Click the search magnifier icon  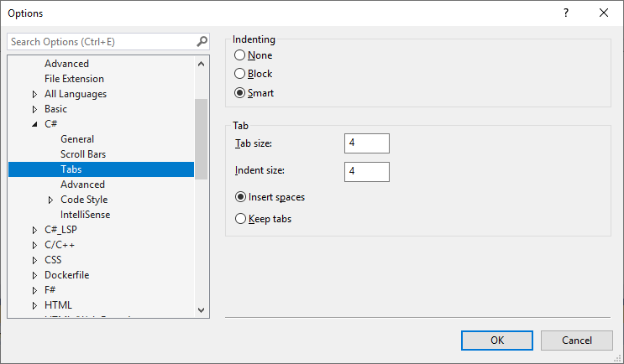(202, 41)
